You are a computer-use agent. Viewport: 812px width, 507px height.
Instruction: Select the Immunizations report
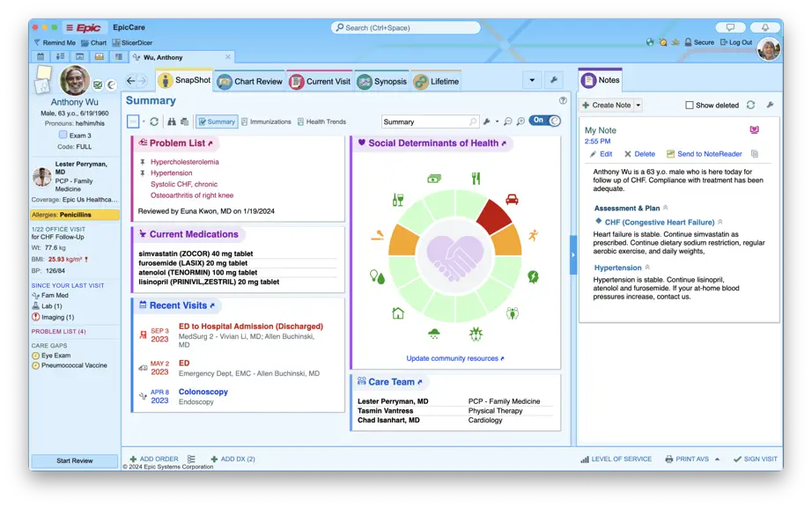(266, 121)
